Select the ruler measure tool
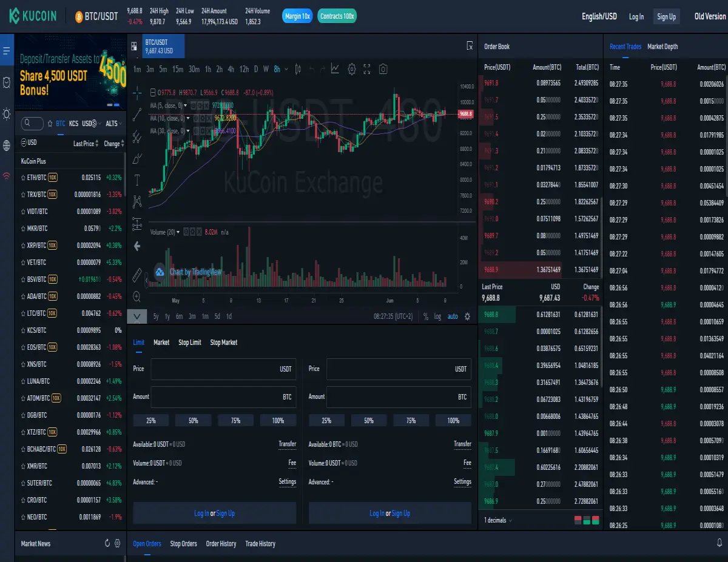728x562 pixels. coord(137,275)
